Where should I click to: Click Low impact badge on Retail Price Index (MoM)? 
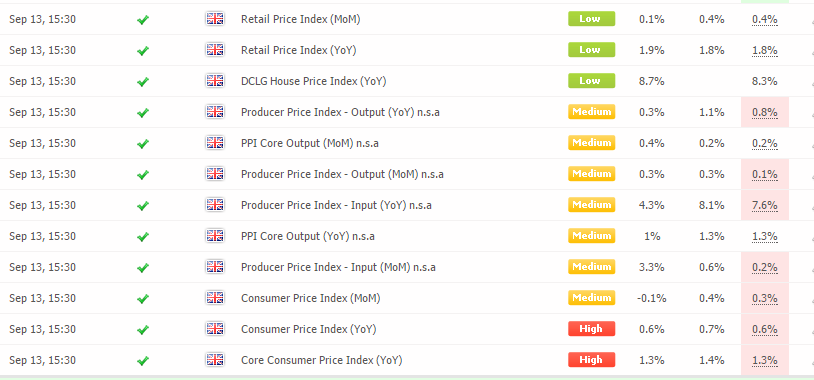pos(591,19)
